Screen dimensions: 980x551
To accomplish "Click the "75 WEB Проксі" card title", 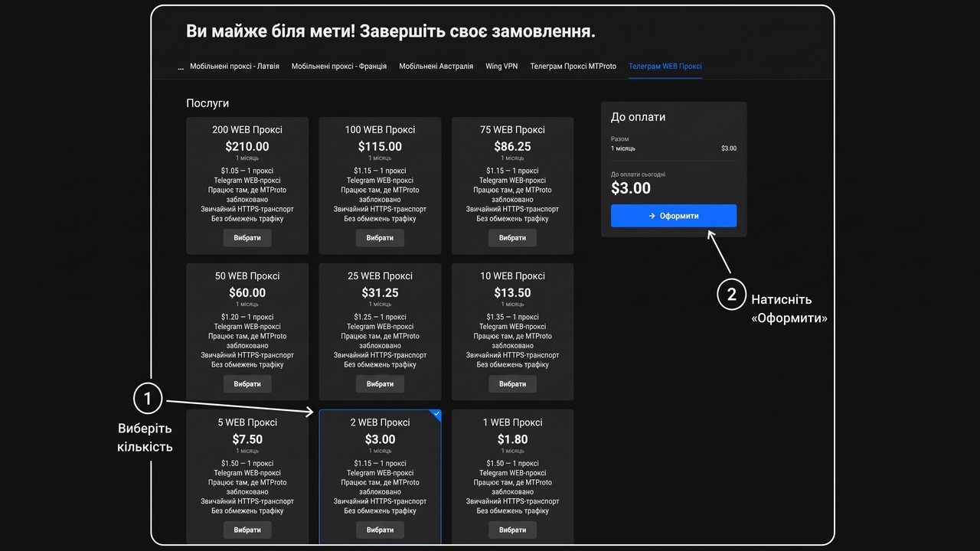I will (513, 130).
